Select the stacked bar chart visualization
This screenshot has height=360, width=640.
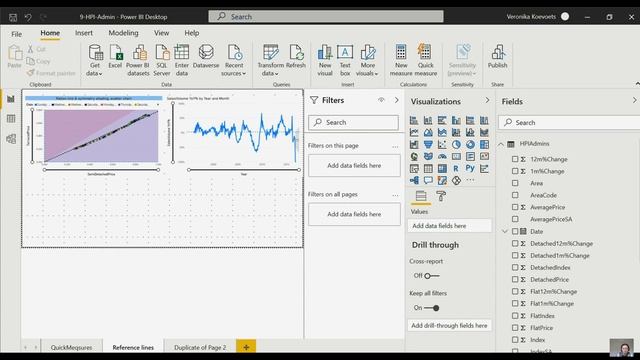[x=414, y=120]
